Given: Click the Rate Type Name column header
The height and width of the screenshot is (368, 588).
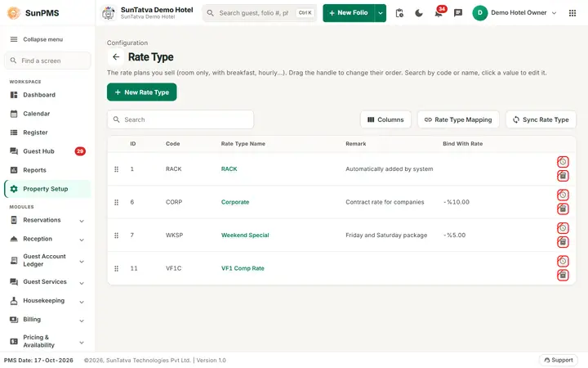Looking at the screenshot, I should point(243,144).
